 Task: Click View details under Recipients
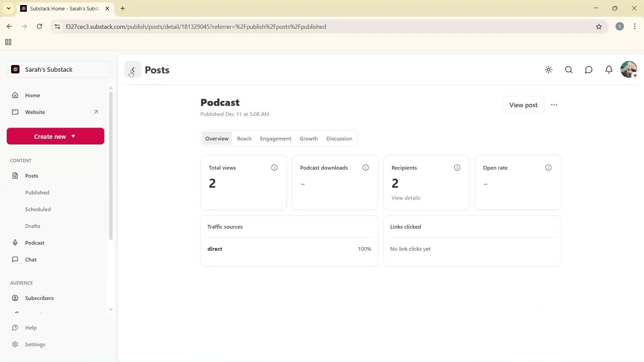pos(406,198)
